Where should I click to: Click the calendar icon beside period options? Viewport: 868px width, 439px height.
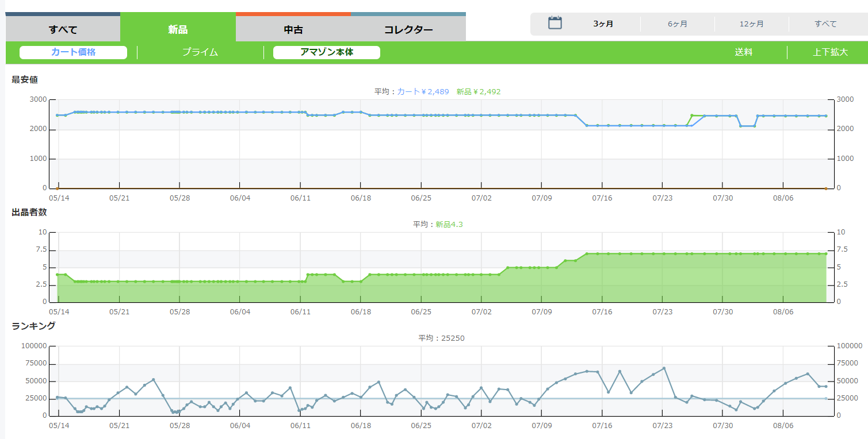(x=555, y=24)
